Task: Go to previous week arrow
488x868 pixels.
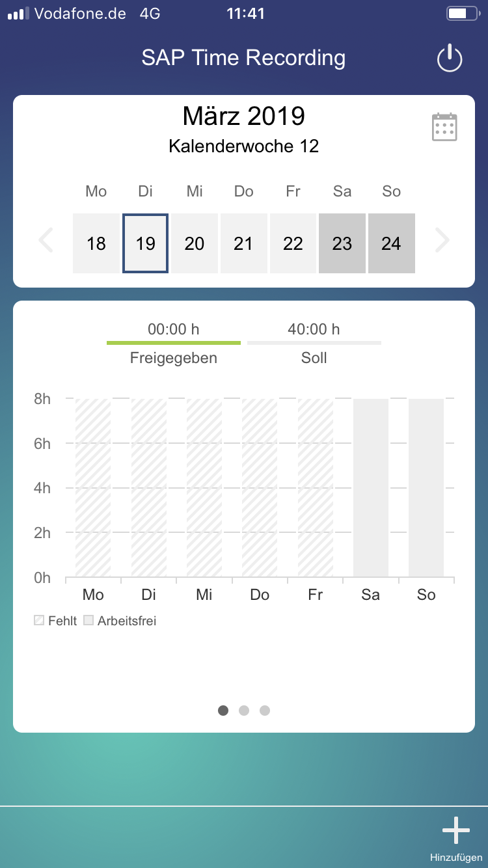Action: pos(46,241)
